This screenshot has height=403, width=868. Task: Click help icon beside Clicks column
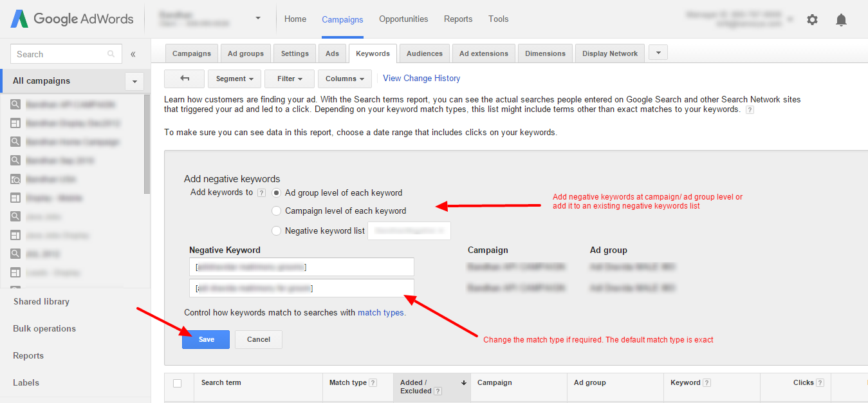[820, 382]
